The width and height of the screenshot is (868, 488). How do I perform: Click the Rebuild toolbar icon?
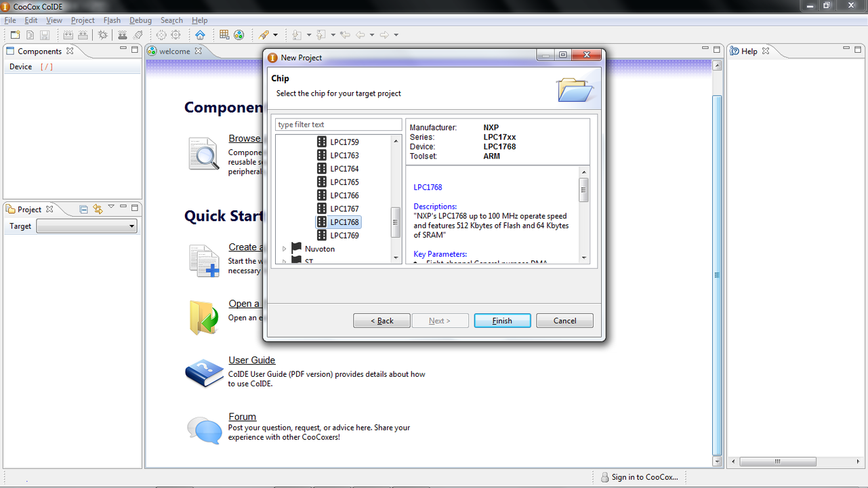(x=83, y=35)
